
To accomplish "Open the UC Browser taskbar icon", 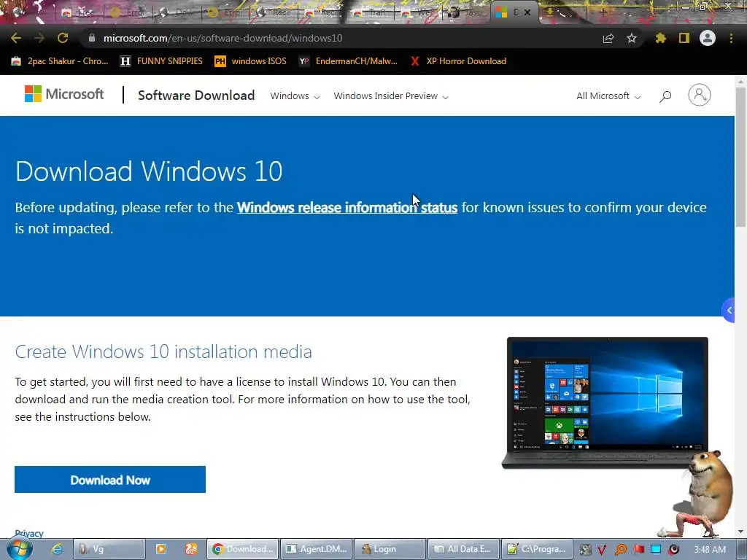I will coord(191,549).
